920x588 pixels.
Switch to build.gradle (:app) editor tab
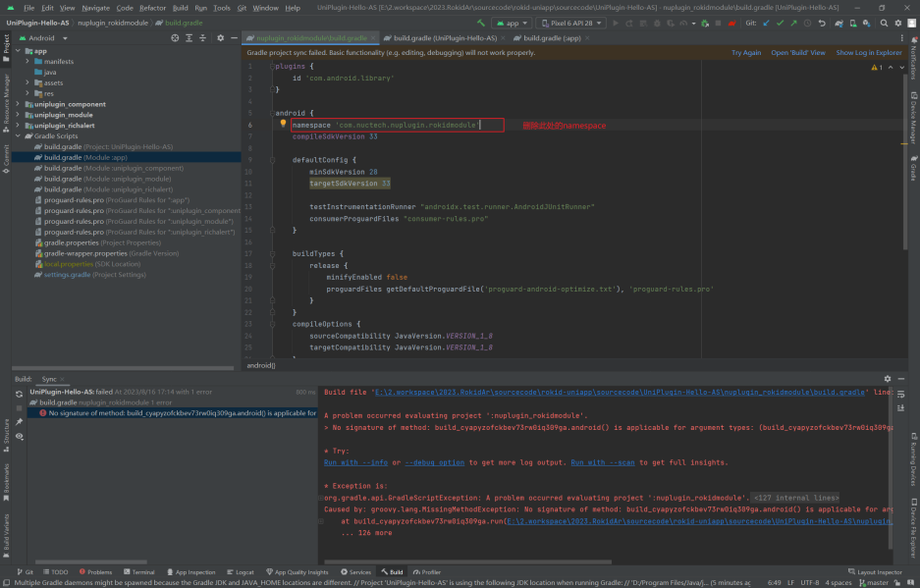point(551,37)
